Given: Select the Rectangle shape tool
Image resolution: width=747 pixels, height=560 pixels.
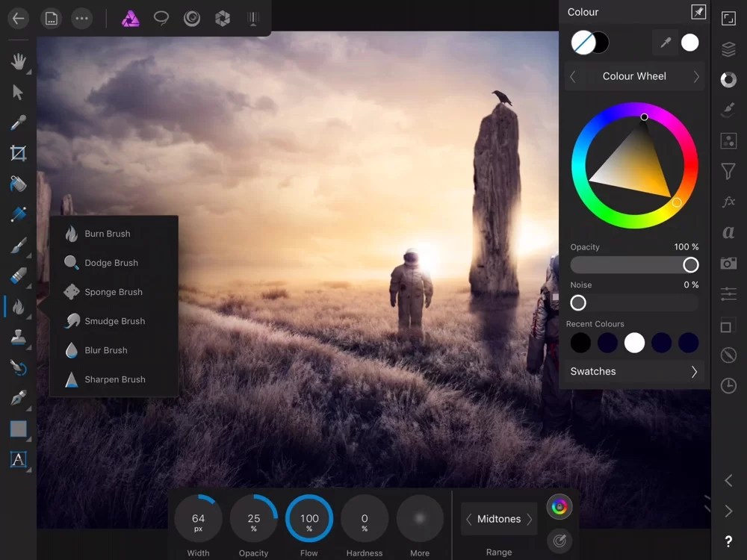Looking at the screenshot, I should (18, 429).
